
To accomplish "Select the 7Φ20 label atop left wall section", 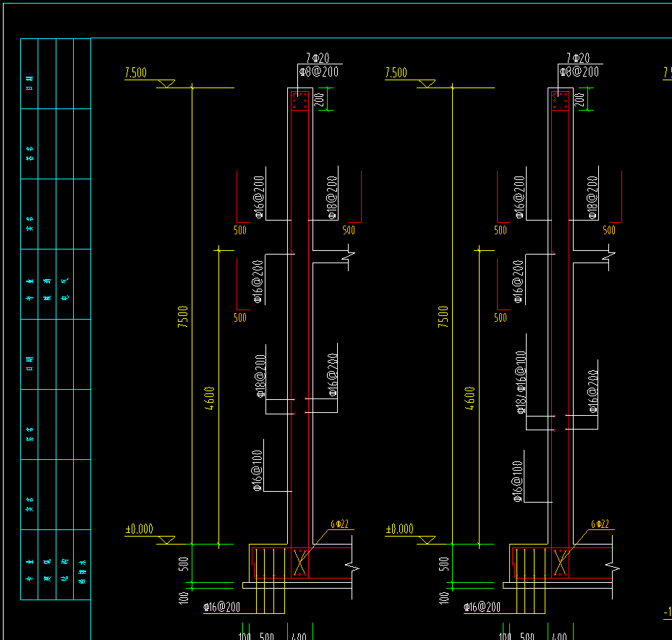I will (318, 58).
